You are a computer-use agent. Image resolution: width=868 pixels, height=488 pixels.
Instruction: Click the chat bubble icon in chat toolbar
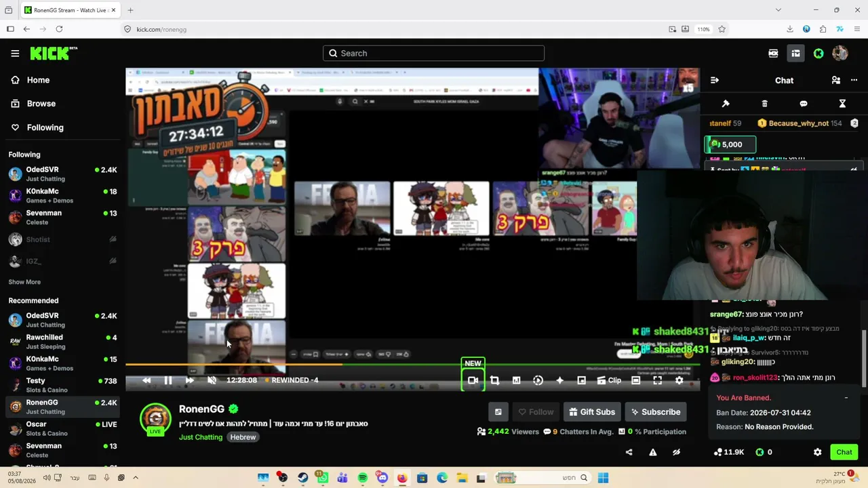coord(804,104)
